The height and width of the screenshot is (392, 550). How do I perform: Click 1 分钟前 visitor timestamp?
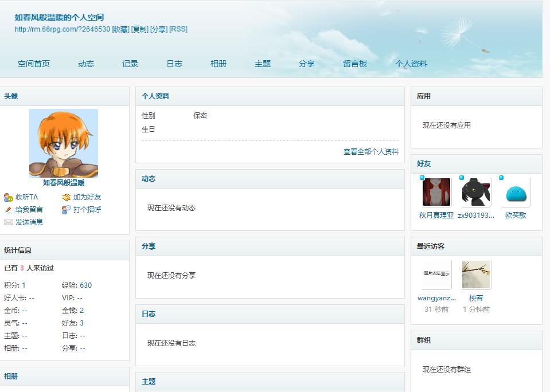tap(476, 309)
